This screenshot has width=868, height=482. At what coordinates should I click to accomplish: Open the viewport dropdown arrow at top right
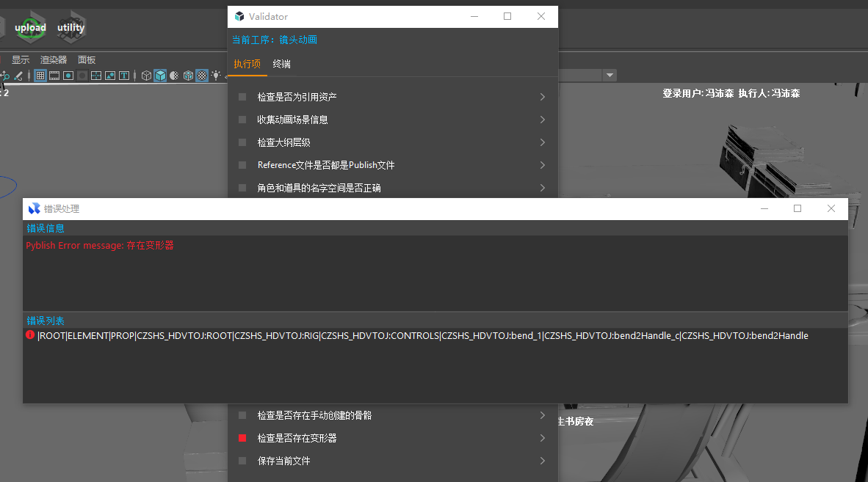[x=610, y=76]
